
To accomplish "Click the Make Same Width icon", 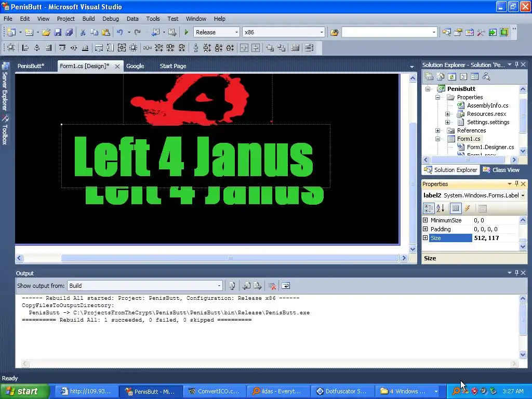I will coord(99,48).
